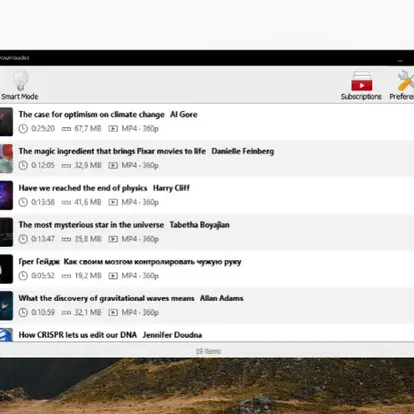Image resolution: width=414 pixels, height=414 pixels.
Task: Click the clock icon beside 0:10:59
Action: point(23,313)
